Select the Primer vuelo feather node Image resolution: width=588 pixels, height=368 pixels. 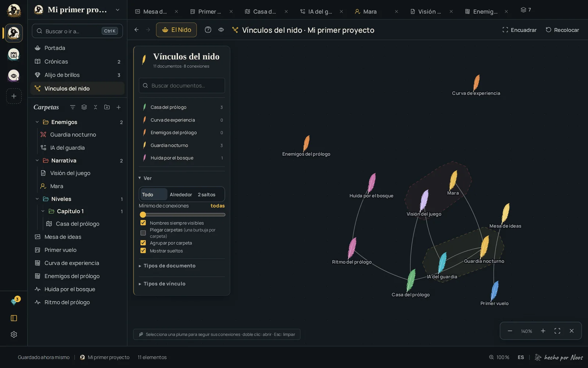[495, 291]
